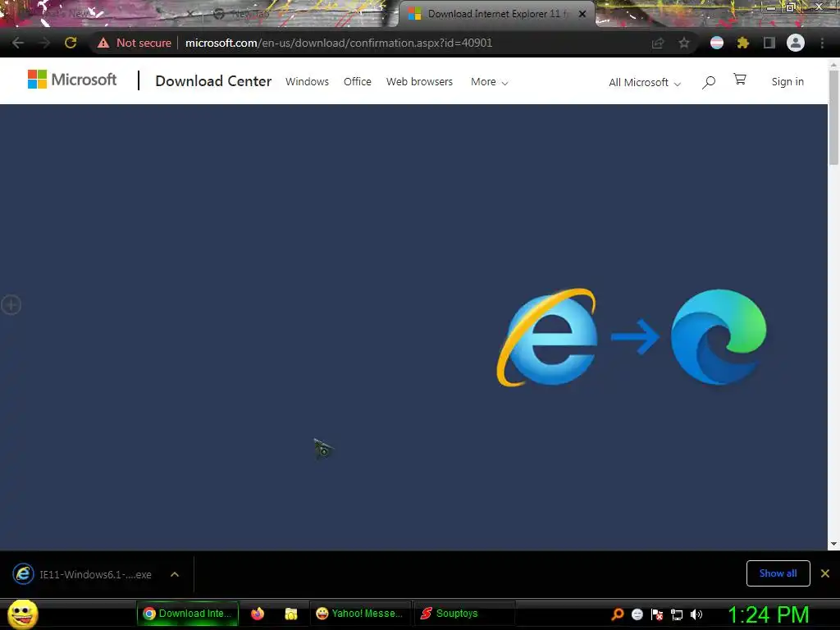Open the shopping cart icon
This screenshot has width=840, height=630.
click(x=740, y=80)
